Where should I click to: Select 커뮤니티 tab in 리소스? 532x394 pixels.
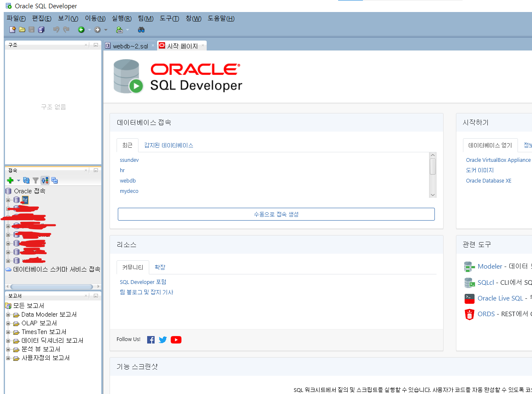(x=133, y=267)
